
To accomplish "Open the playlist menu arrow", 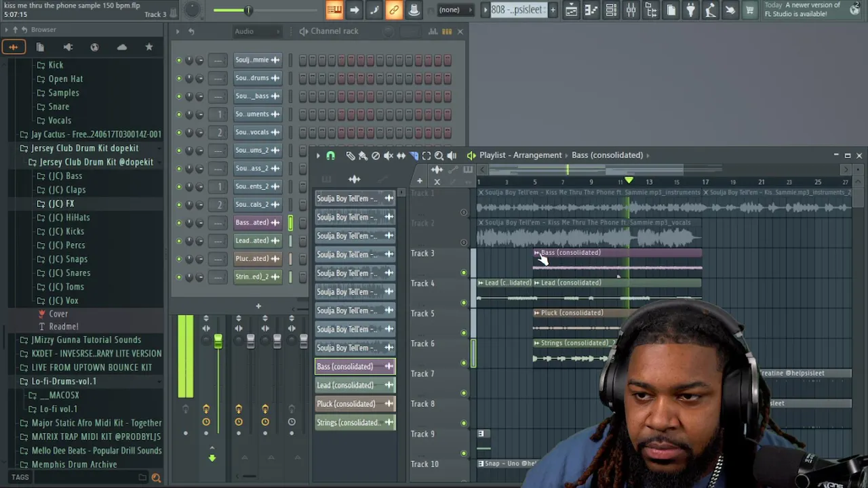I will coord(317,155).
